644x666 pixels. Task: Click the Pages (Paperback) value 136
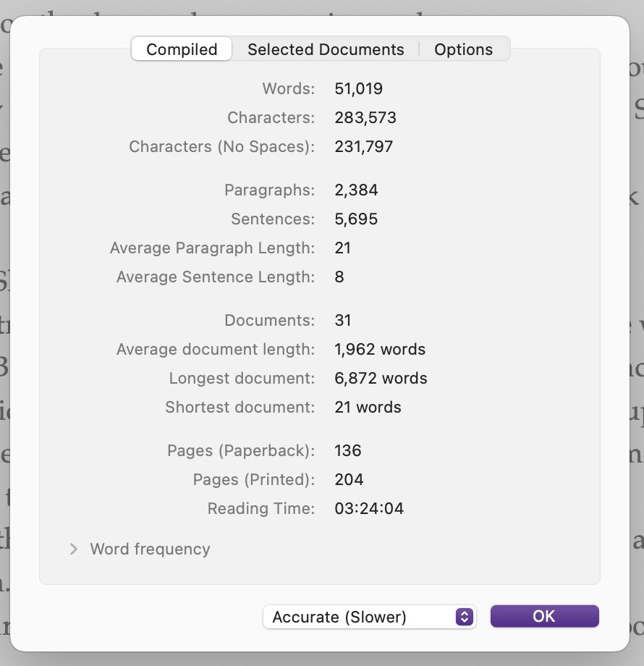tap(348, 451)
